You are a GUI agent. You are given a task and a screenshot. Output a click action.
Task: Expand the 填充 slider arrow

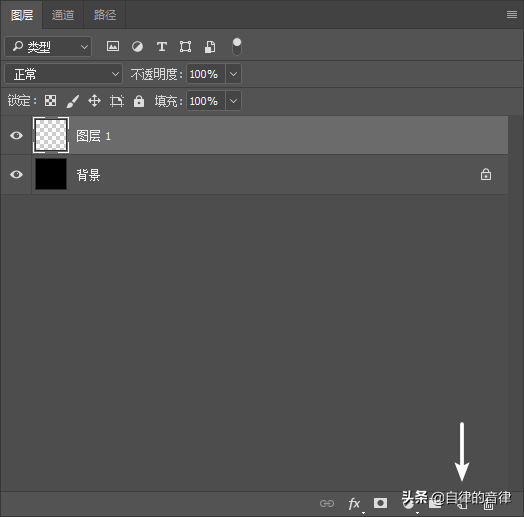click(234, 101)
